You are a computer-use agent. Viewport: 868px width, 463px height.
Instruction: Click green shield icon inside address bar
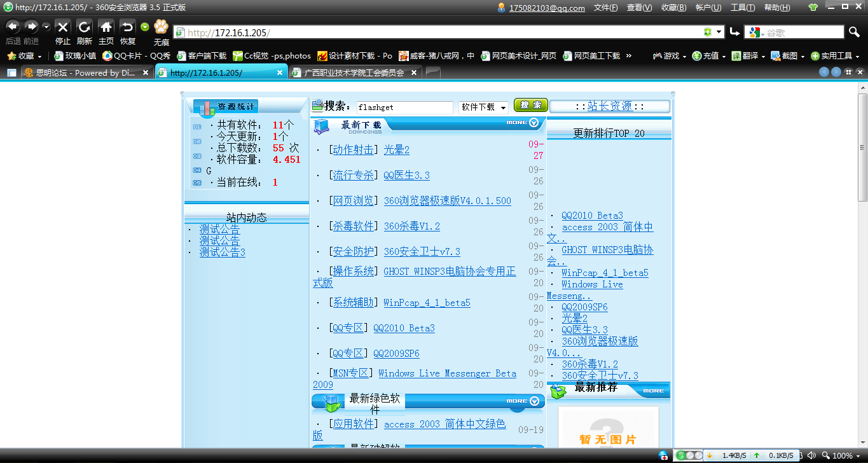[x=708, y=32]
